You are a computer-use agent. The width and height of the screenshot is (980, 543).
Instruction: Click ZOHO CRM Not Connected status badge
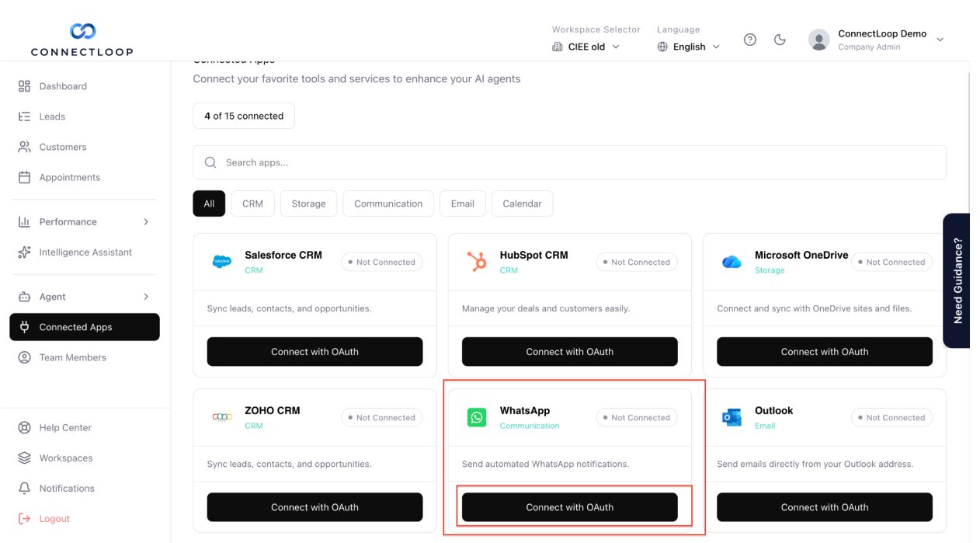coord(381,417)
